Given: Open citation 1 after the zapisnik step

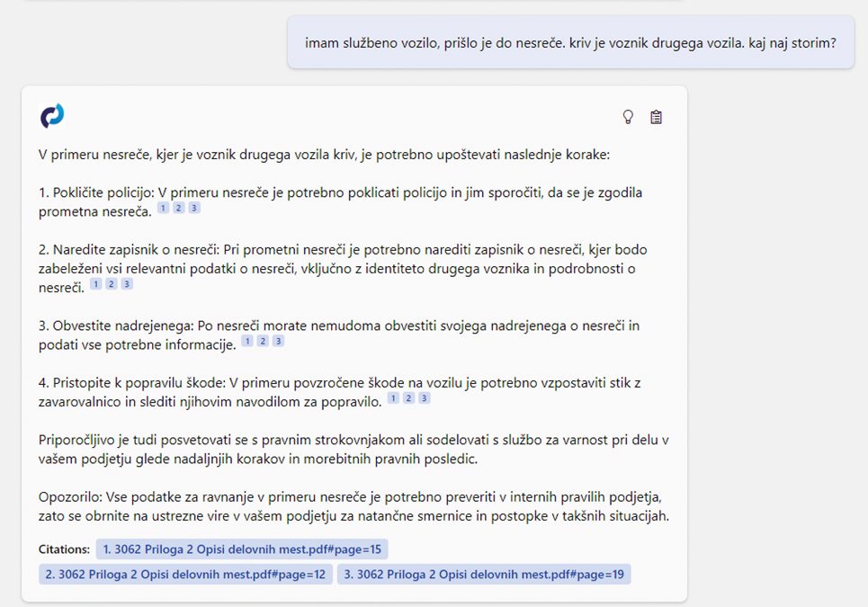Looking at the screenshot, I should (96, 284).
